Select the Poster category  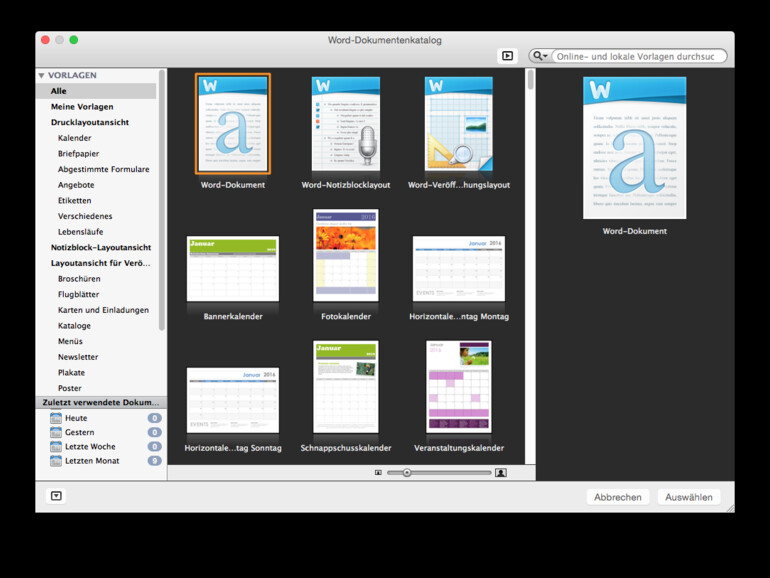coord(70,388)
